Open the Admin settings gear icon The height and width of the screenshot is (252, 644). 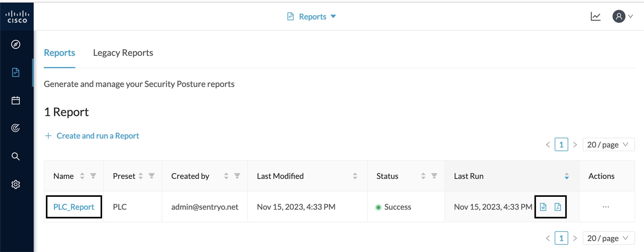[16, 184]
